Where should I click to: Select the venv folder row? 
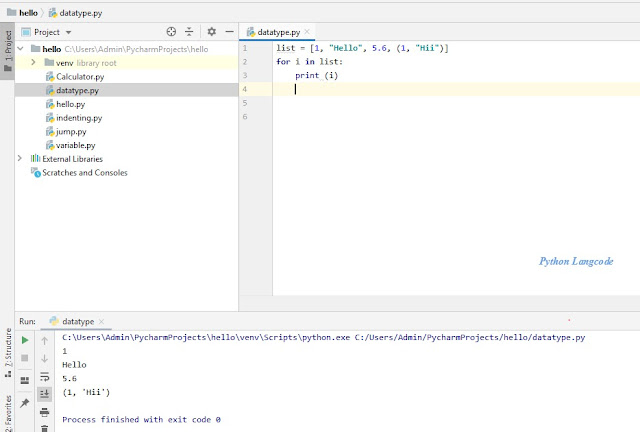pos(127,63)
